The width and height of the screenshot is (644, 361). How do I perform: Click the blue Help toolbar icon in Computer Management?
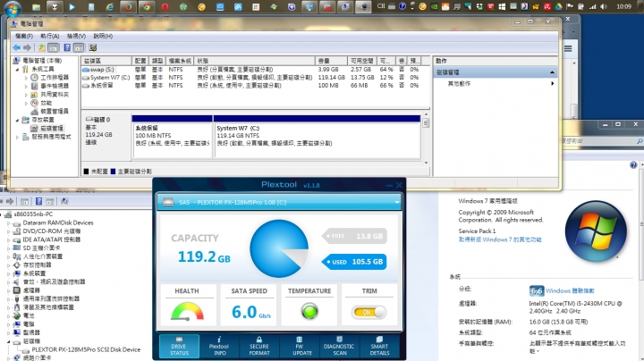coord(67,47)
